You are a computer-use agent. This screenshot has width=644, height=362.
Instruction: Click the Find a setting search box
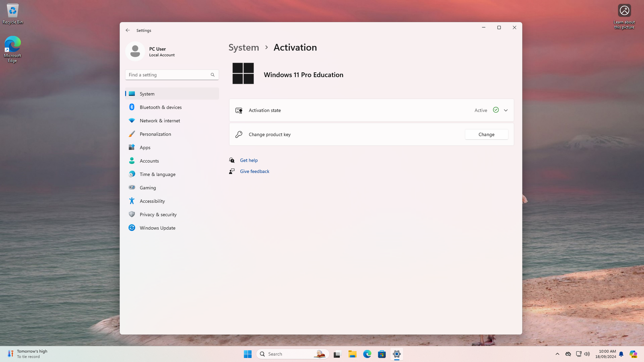pyautogui.click(x=172, y=75)
